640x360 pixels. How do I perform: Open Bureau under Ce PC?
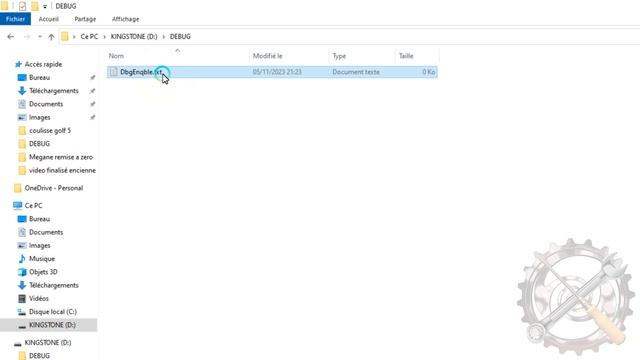(39, 219)
